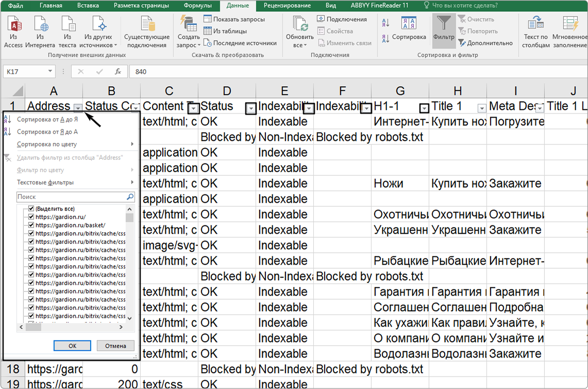
Task: Switch to the Рецензирование tab
Action: [287, 6]
